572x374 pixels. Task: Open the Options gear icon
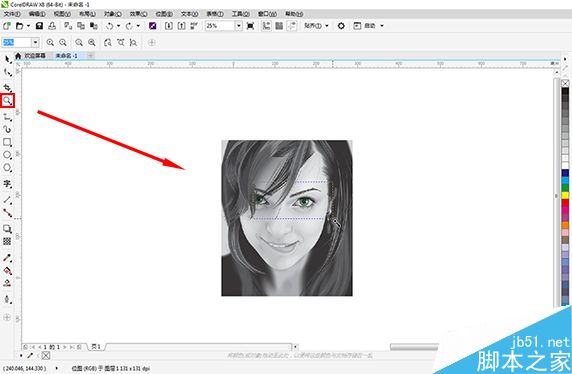[341, 26]
